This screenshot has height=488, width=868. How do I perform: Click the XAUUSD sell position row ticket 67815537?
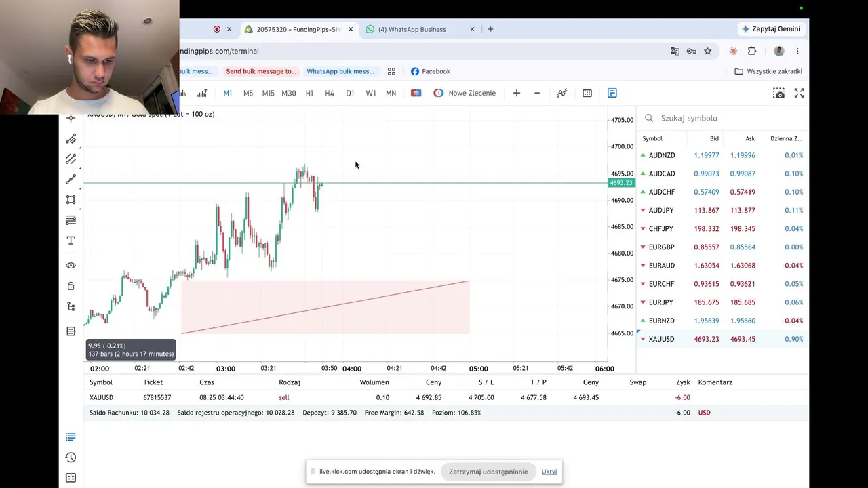coord(446,397)
